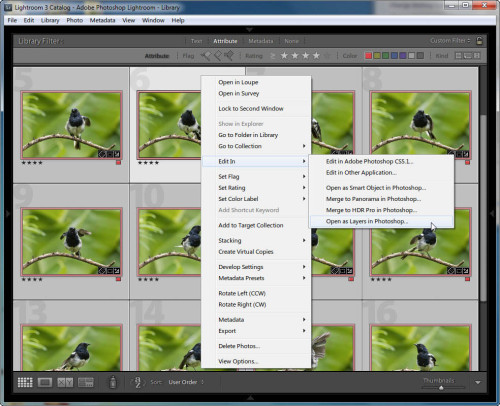Open the Custom Filter preset dropdown
Viewport: 500px width, 406px height.
[450, 40]
